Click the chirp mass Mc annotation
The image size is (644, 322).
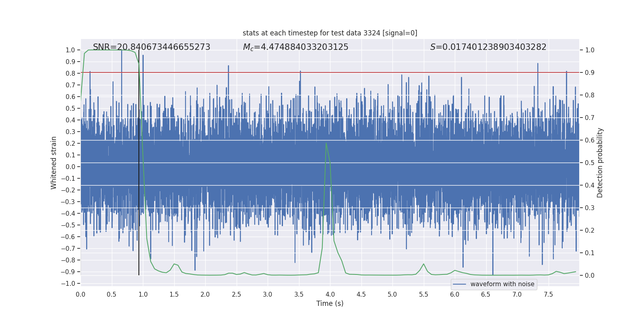[296, 47]
